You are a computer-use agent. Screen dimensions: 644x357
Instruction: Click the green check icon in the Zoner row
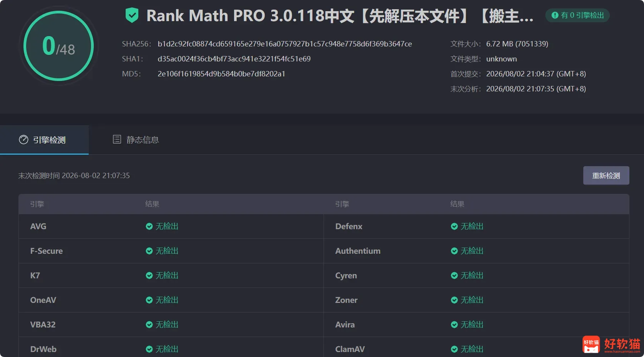(454, 300)
